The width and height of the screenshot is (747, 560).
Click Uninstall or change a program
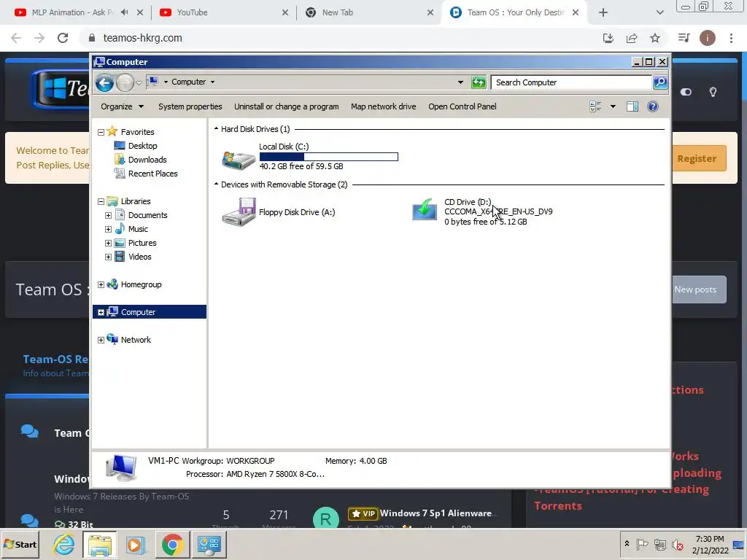pyautogui.click(x=286, y=106)
